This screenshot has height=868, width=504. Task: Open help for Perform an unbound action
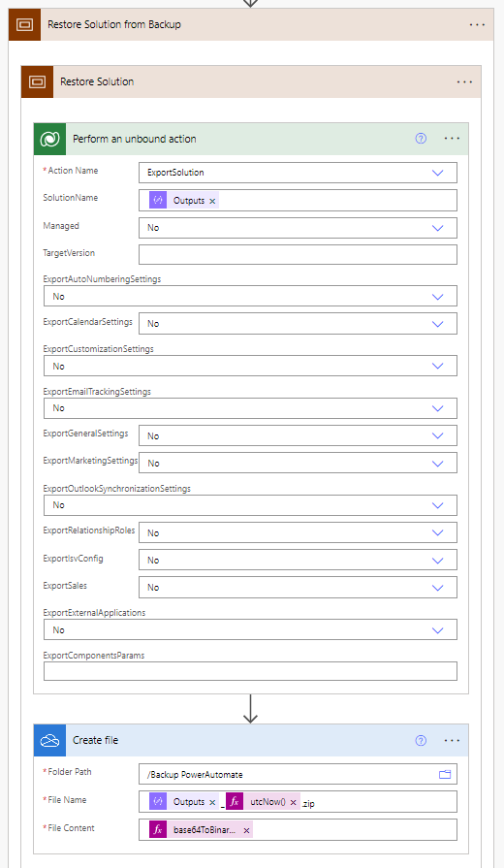pyautogui.click(x=421, y=139)
